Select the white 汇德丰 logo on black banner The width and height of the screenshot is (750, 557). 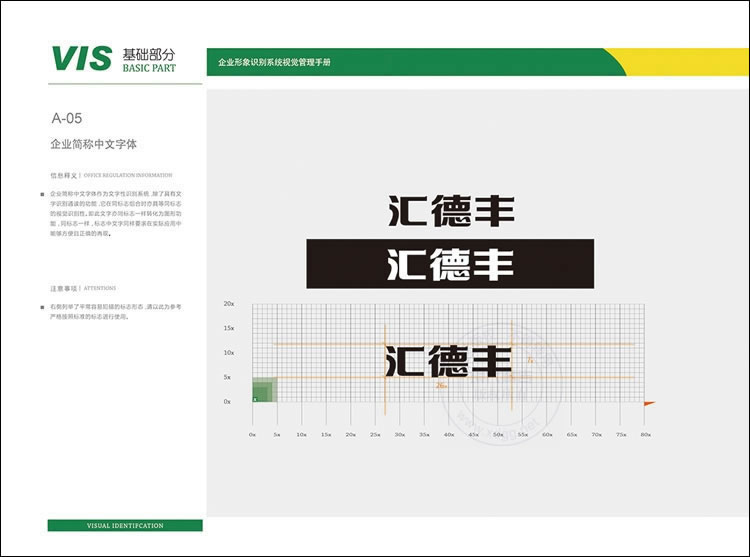point(450,265)
